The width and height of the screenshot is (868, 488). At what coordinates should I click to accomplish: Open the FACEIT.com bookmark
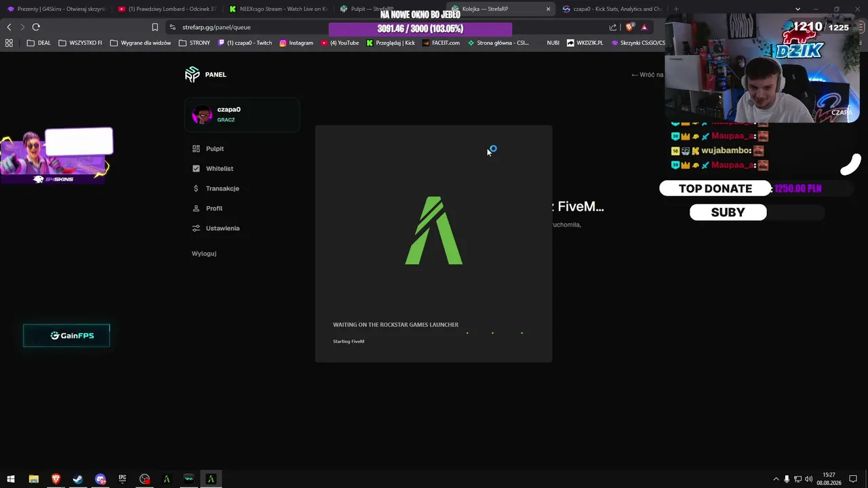point(441,43)
